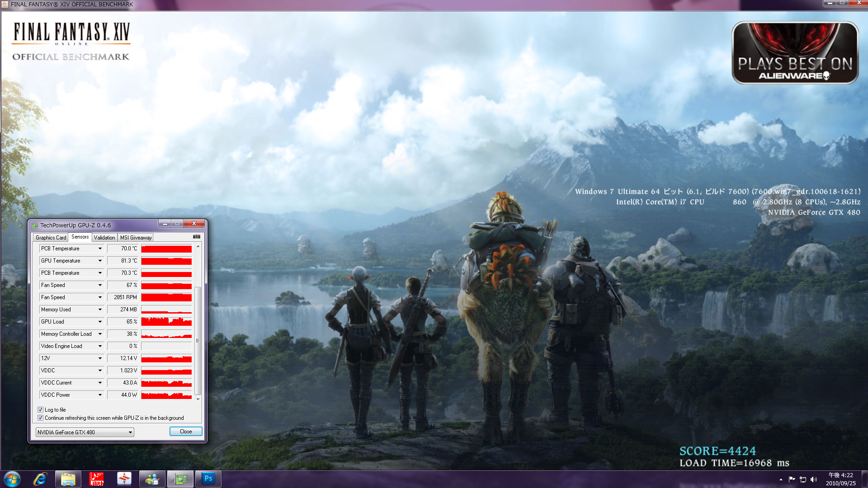Toggle Continue refreshing in background checkbox
Screen dimensions: 868x488
tap(40, 418)
